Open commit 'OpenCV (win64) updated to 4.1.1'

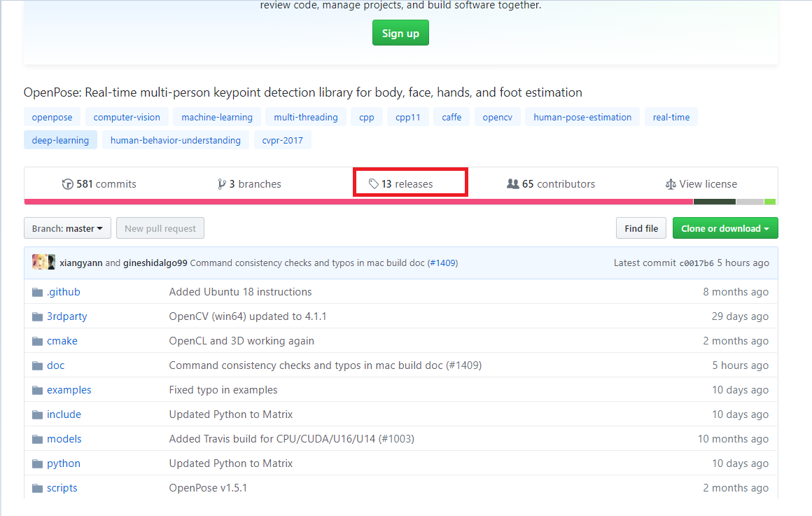click(248, 316)
